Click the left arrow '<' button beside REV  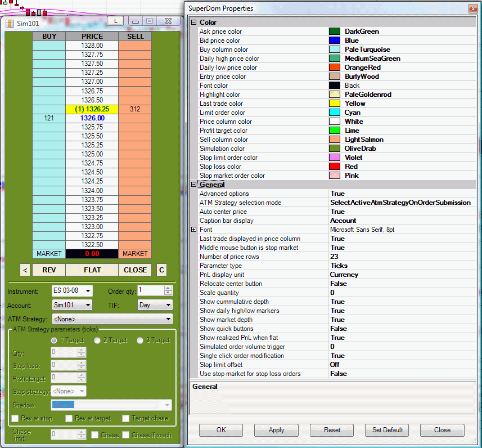(25, 270)
